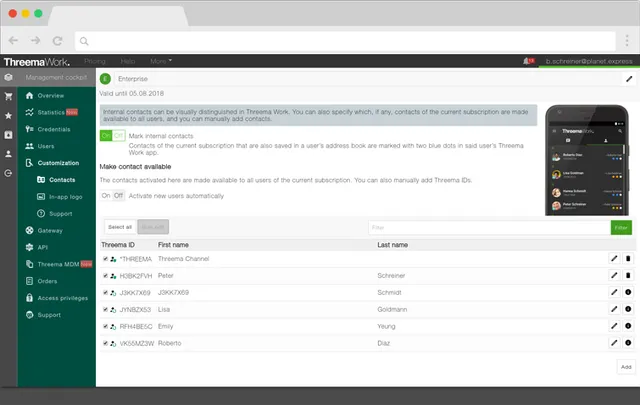The image size is (640, 405).
Task: Toggle Mark internal contacts On/Off switch
Action: (112, 136)
